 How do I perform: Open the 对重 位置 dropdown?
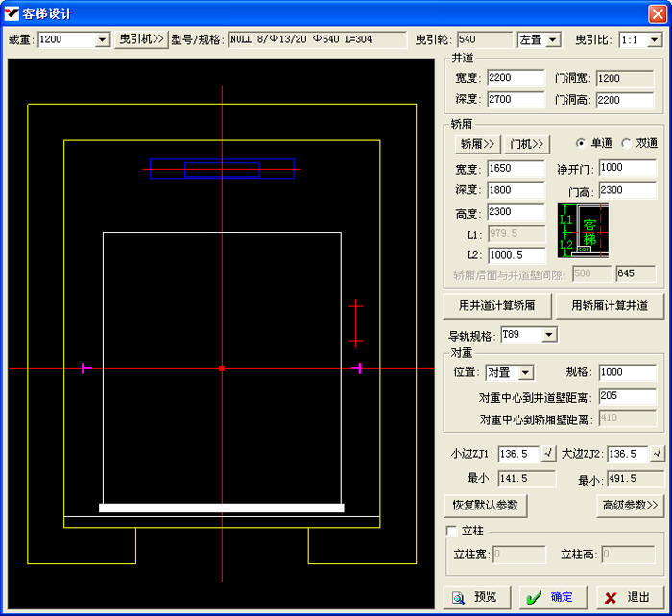(525, 372)
